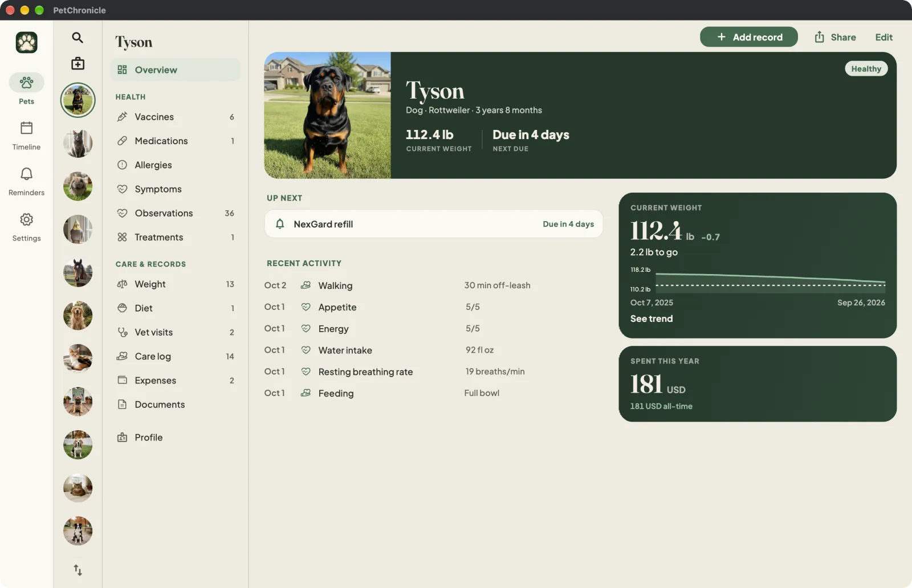The width and height of the screenshot is (912, 588).
Task: Open the Pets section
Action: pyautogui.click(x=26, y=89)
